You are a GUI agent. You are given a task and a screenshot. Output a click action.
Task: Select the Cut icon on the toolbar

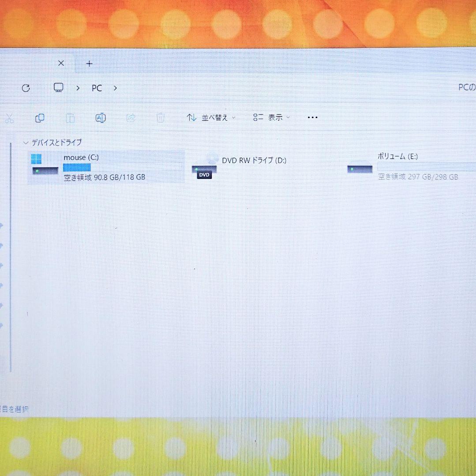[x=10, y=118]
